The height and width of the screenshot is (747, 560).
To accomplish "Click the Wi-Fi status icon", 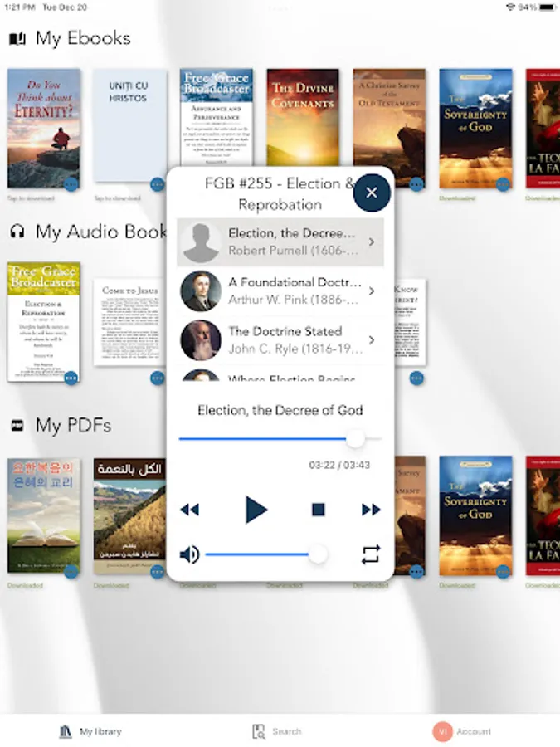I will point(510,7).
